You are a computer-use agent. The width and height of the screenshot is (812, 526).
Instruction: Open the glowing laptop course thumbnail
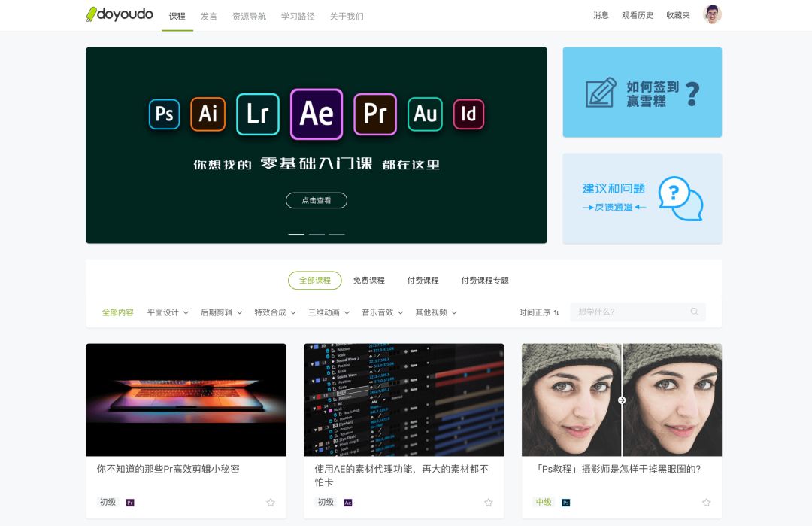(186, 400)
